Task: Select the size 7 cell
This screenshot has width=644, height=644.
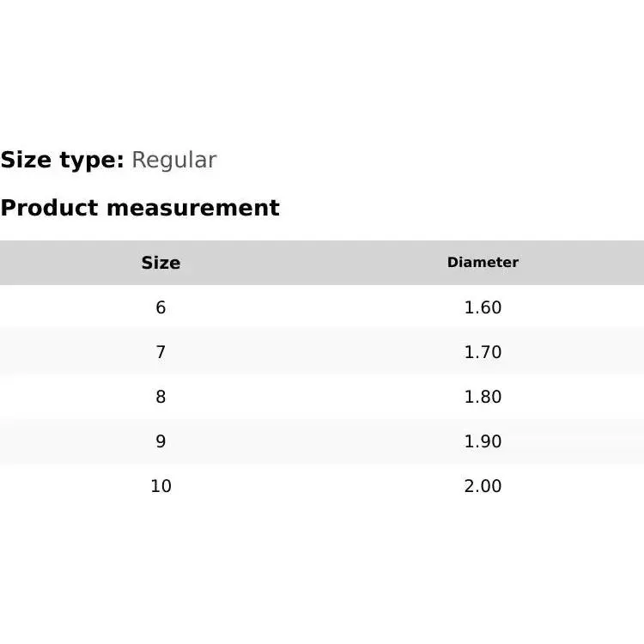Action: (161, 352)
